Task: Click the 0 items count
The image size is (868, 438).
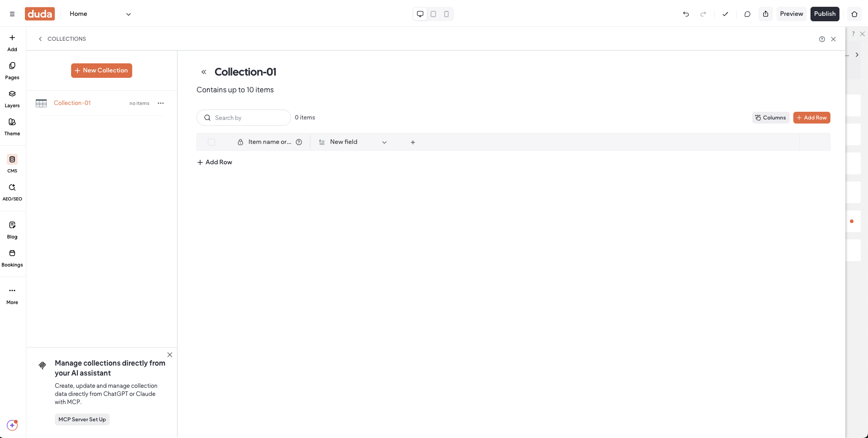Action: (x=305, y=118)
